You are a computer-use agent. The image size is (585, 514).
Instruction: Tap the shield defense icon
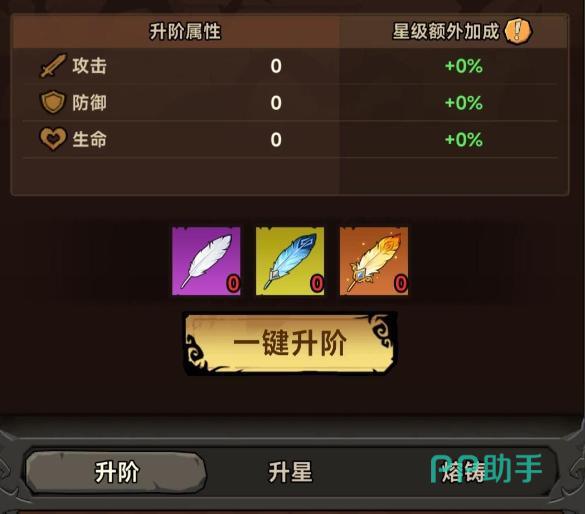coord(53,102)
